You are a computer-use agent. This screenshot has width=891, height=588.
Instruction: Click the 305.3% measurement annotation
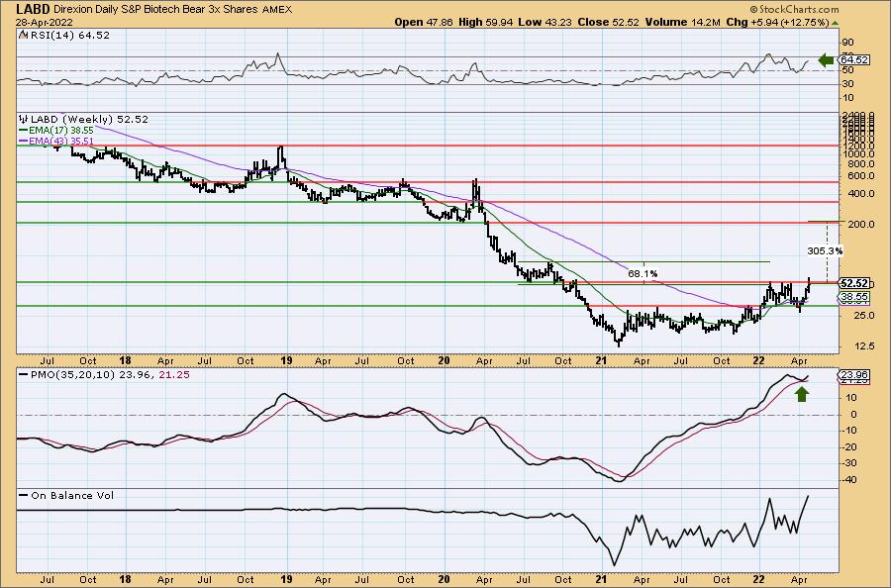[825, 250]
